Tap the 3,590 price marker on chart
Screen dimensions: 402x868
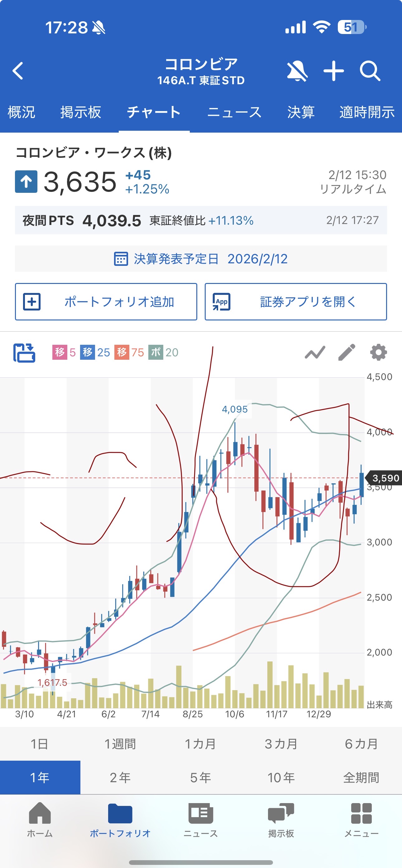tap(385, 478)
